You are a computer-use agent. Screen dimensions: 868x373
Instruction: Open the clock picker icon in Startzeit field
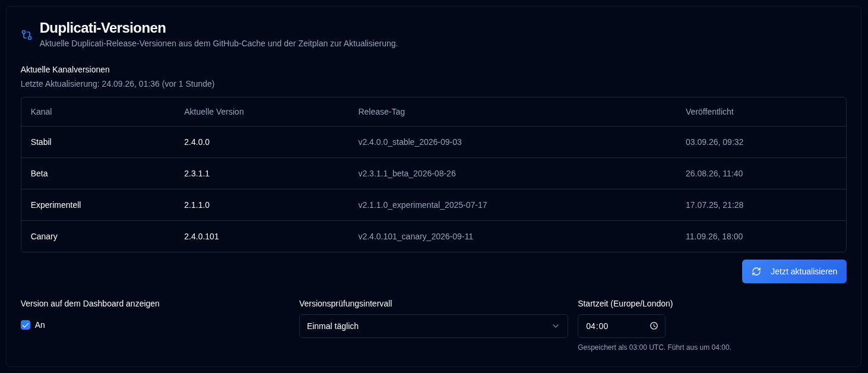[654, 326]
